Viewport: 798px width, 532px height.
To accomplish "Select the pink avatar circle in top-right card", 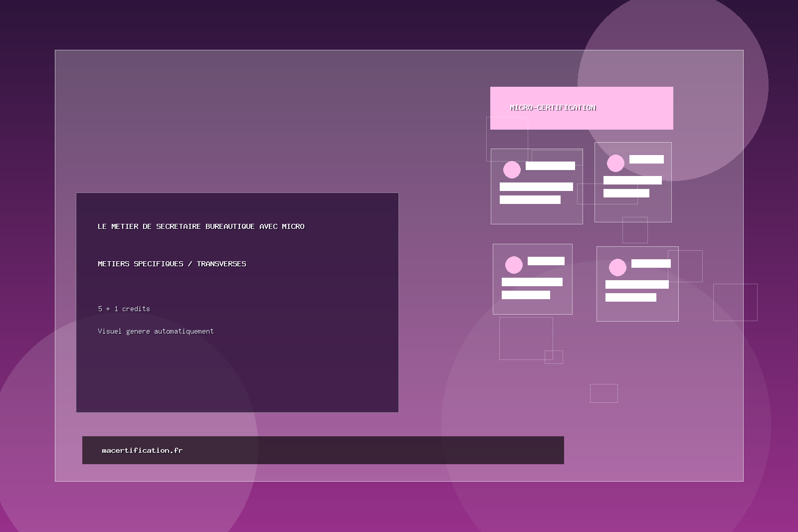I will 615,163.
